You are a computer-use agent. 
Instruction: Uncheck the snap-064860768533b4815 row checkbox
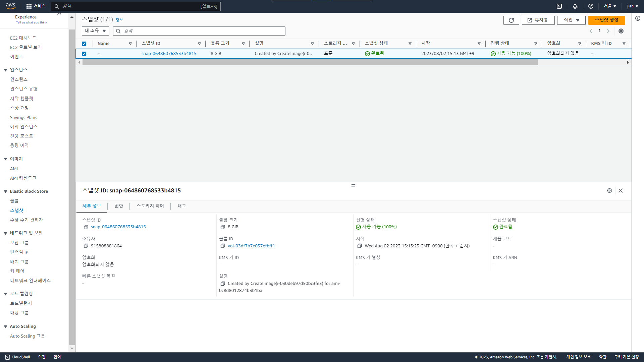(x=84, y=54)
